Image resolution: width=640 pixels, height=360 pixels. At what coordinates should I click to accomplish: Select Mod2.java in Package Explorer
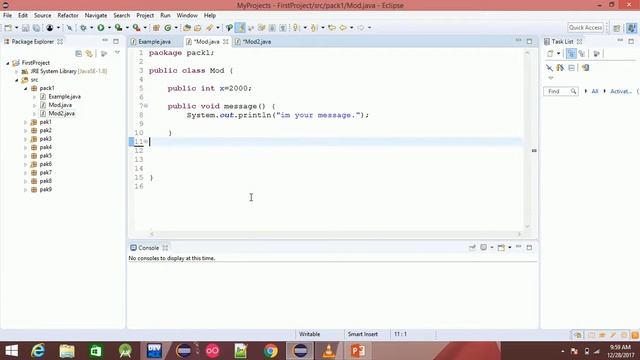click(x=62, y=113)
